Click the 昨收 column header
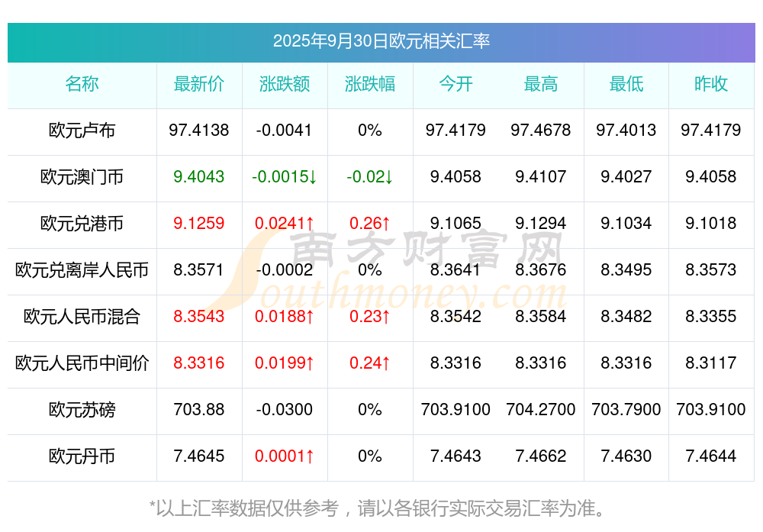The image size is (763, 532). click(711, 84)
